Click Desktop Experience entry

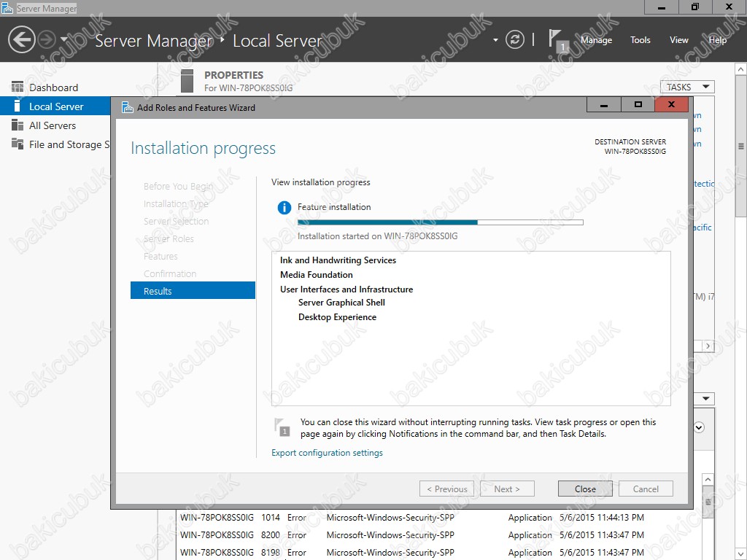(337, 317)
